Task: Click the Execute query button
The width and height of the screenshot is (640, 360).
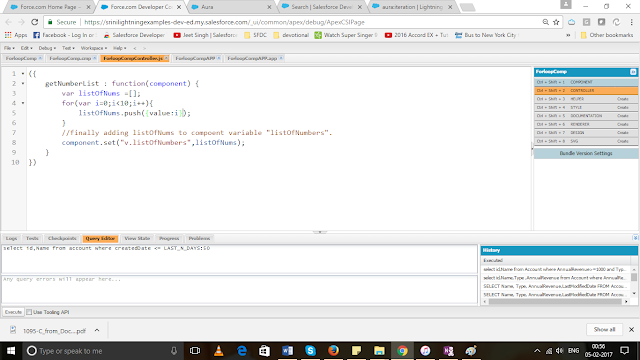Action: (13, 312)
